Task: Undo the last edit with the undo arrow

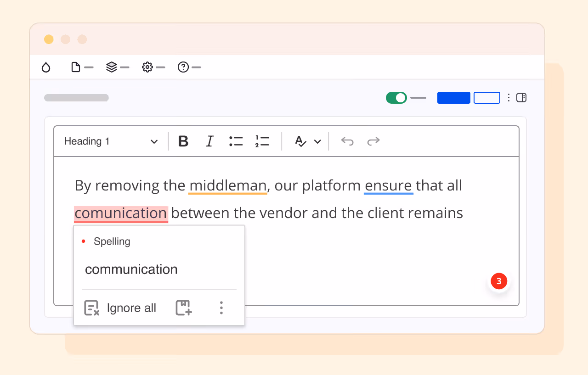Action: tap(347, 141)
